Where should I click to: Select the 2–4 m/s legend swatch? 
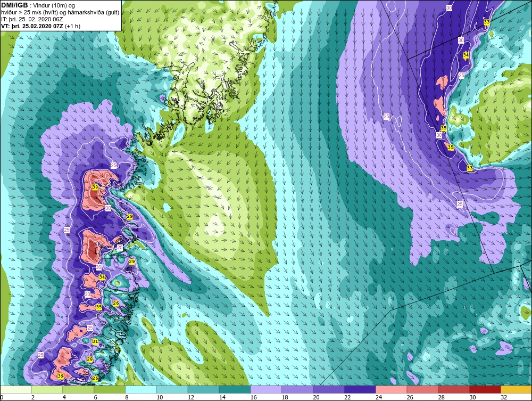point(47,389)
